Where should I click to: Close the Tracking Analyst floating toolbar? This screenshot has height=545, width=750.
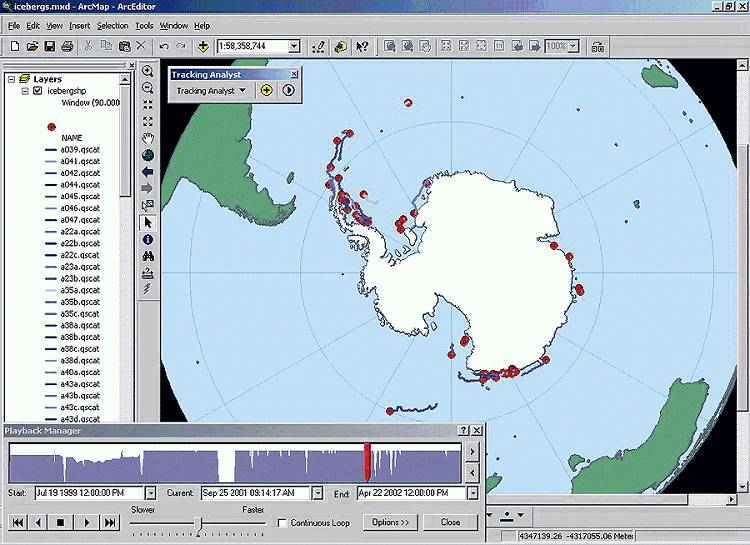[294, 74]
